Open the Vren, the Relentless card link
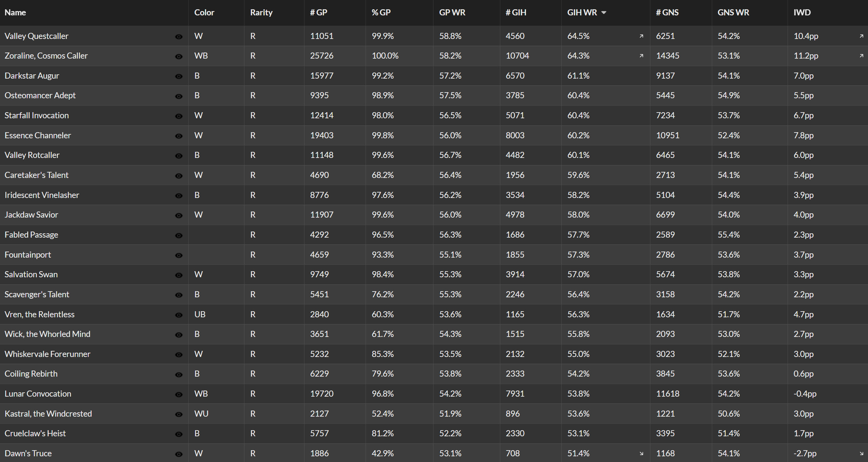Screen dimensions: 868x462 pos(40,314)
